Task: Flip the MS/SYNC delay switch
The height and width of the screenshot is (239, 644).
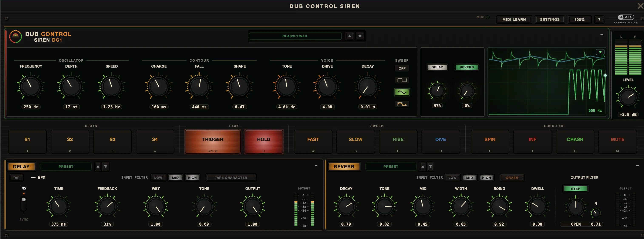Action: [x=24, y=204]
